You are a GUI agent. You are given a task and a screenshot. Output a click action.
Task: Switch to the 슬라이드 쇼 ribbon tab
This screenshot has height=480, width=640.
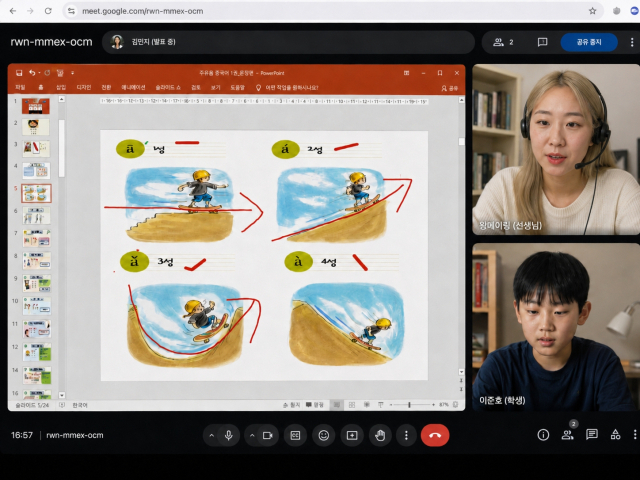(168, 88)
